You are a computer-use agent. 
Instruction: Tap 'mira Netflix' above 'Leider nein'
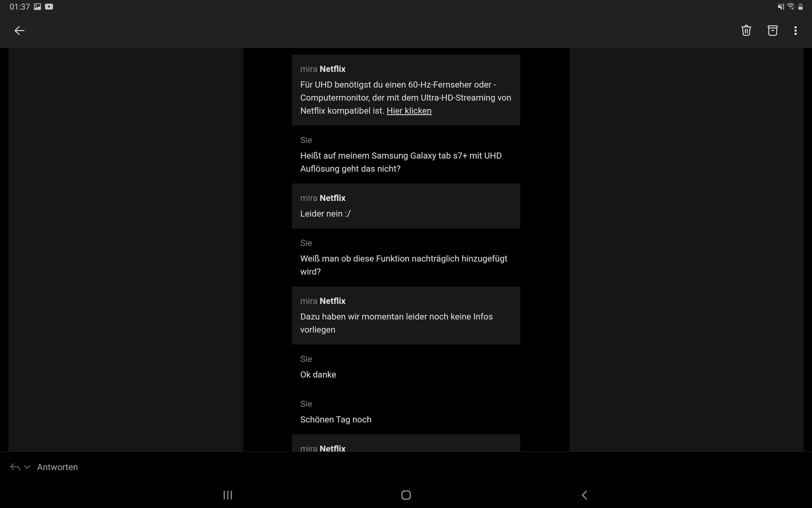323,198
